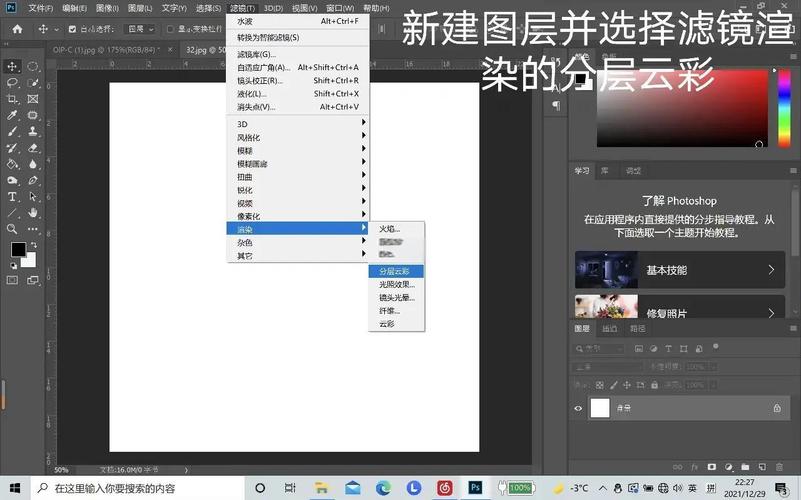Screen dimensions: 801x500
Task: Open the Auto-Select layer type dropdown
Action: (x=140, y=30)
